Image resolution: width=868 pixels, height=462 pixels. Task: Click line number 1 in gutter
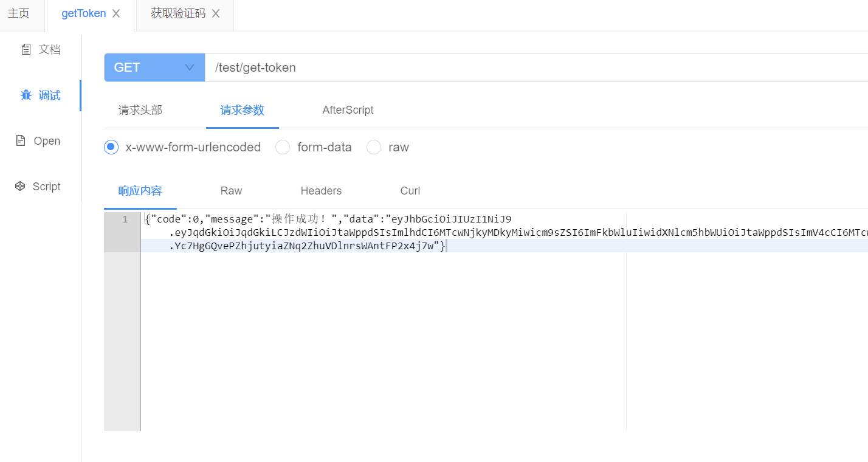coord(125,219)
